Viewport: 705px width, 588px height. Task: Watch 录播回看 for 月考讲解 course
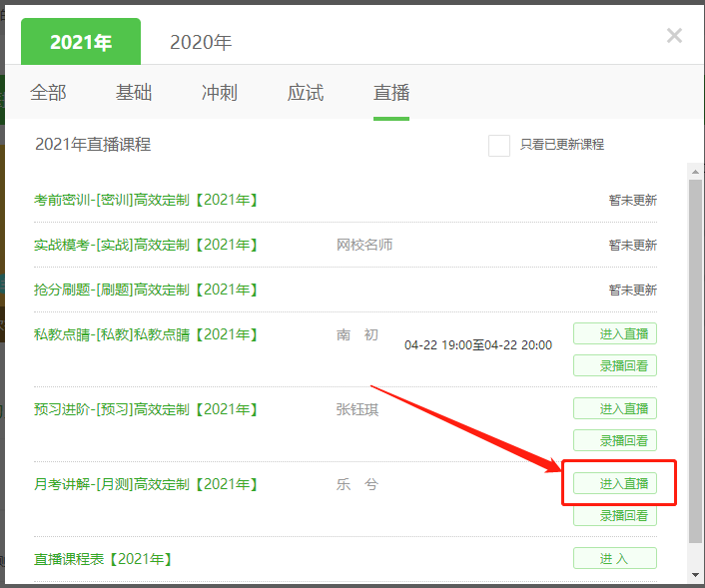pos(615,516)
